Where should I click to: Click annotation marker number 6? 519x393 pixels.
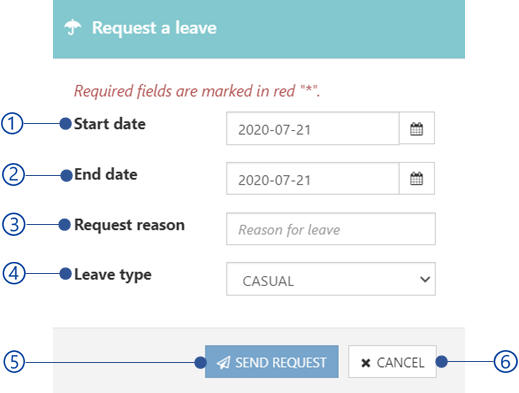pos(505,362)
